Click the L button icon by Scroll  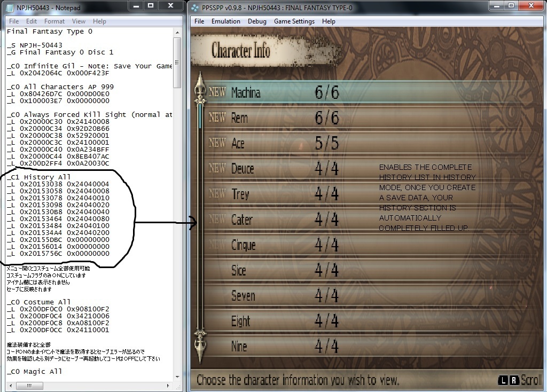(x=503, y=380)
